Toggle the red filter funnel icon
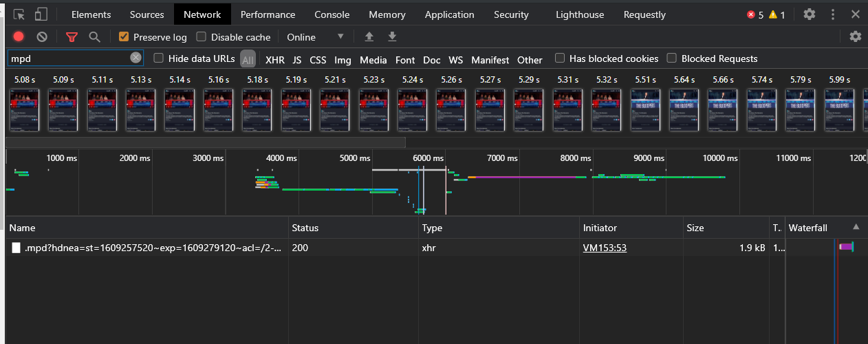The image size is (868, 344). [72, 37]
